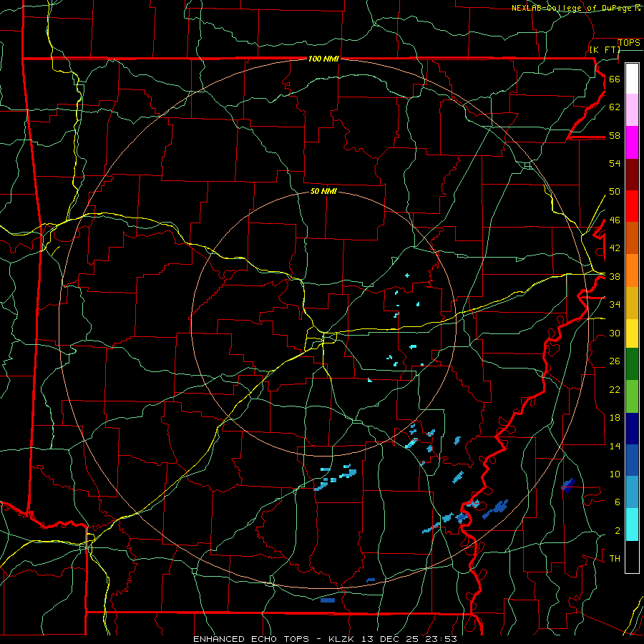The image size is (644, 644).
Task: Click the 'TOPS' legend heading
Action: (629, 43)
